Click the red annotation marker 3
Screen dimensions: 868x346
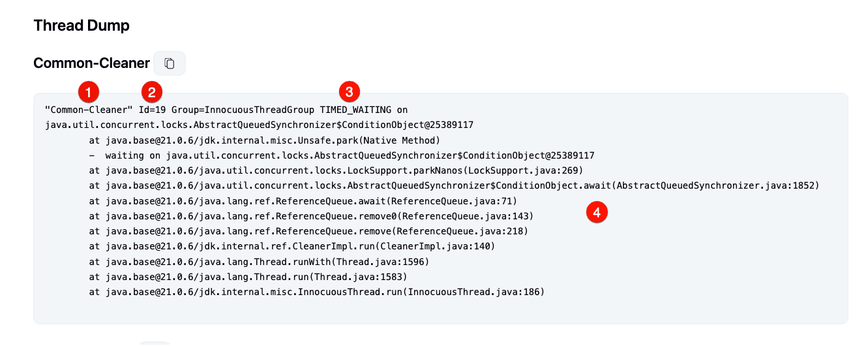click(349, 91)
